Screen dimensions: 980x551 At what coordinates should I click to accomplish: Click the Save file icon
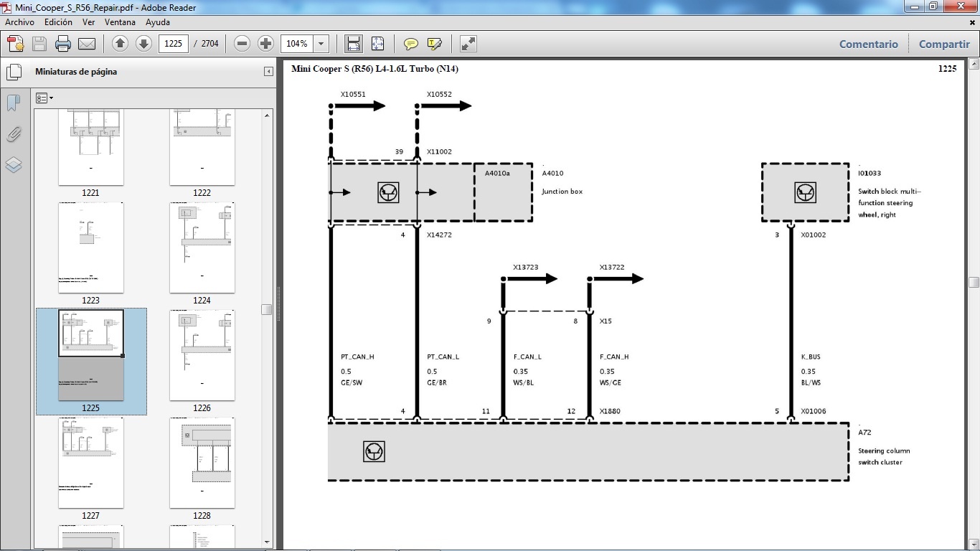click(39, 44)
